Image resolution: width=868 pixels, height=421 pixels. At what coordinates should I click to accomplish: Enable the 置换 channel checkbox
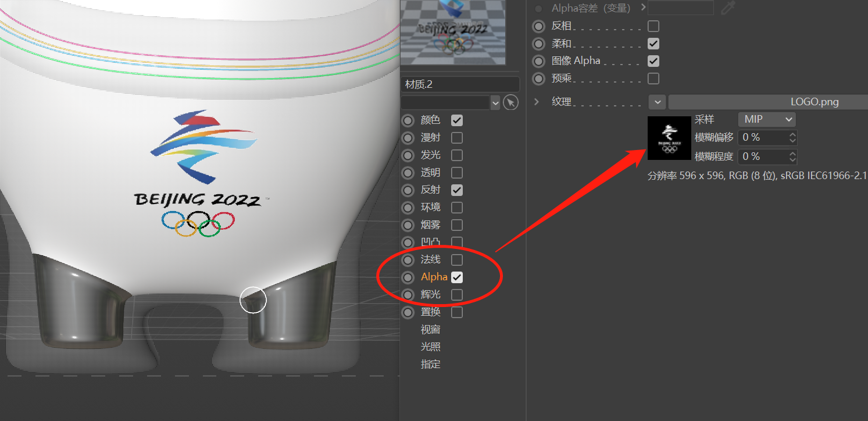(x=457, y=312)
